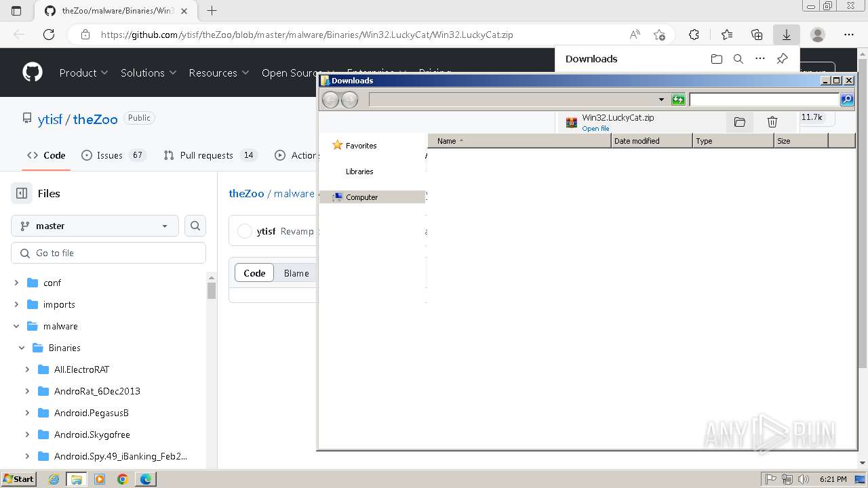Screen dimensions: 868x488
Task: Collapse the Binaries folder
Action: (22, 348)
